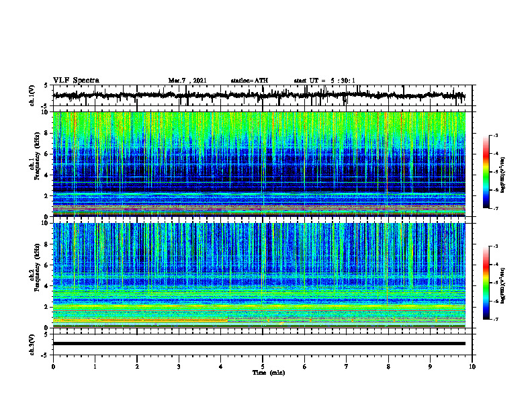Click the time axis tick label "0"
This screenshot has height=411, width=532.
pyautogui.click(x=53, y=367)
